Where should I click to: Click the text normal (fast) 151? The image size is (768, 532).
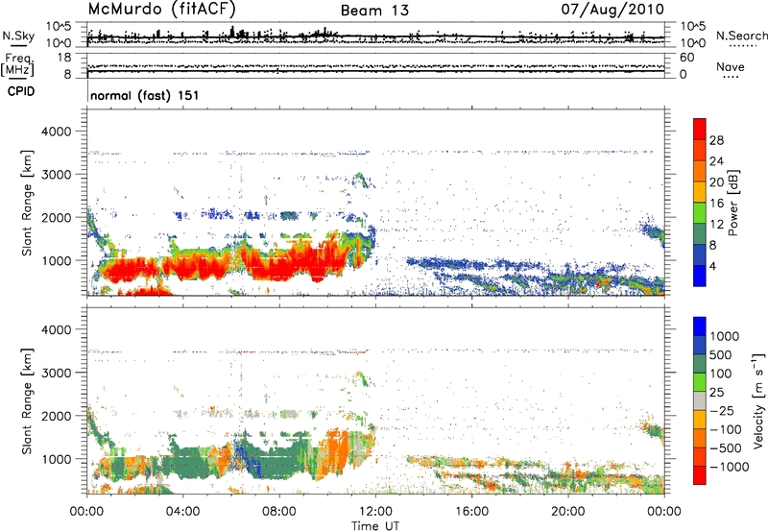click(145, 95)
